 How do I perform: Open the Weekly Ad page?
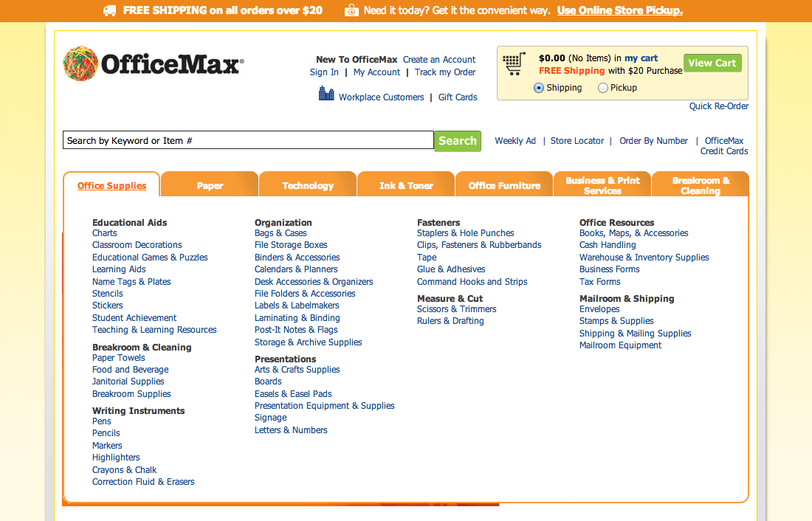click(515, 140)
